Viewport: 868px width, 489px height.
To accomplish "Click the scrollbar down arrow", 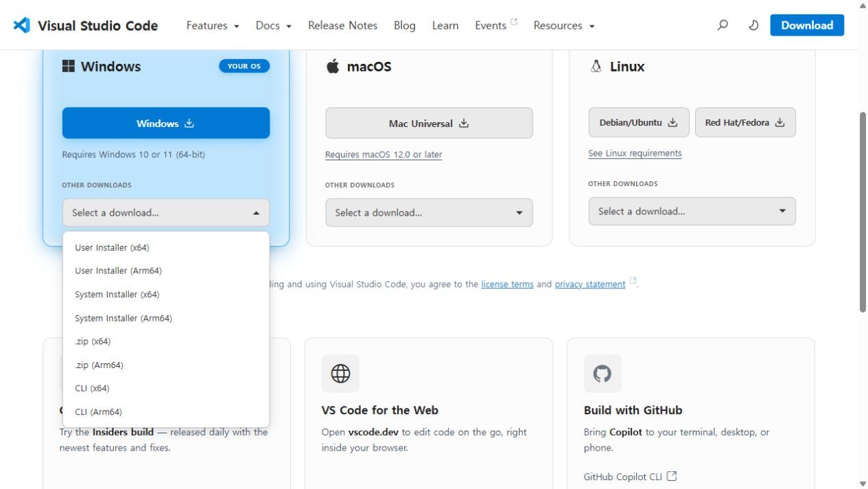I will (x=863, y=484).
